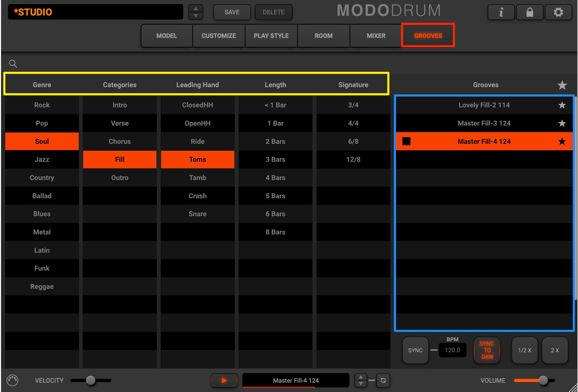Open the info panel icon
The width and height of the screenshot is (578, 392).
pos(501,12)
